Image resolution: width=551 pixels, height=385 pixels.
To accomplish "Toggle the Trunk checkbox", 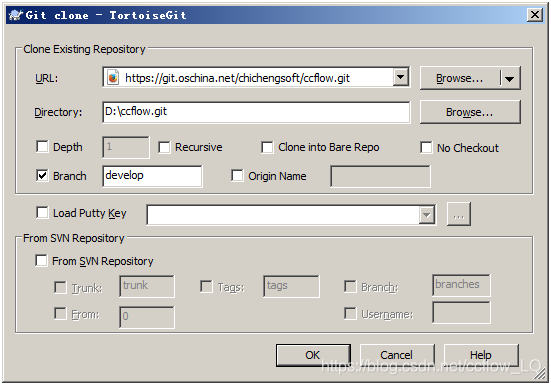I will click(x=60, y=287).
